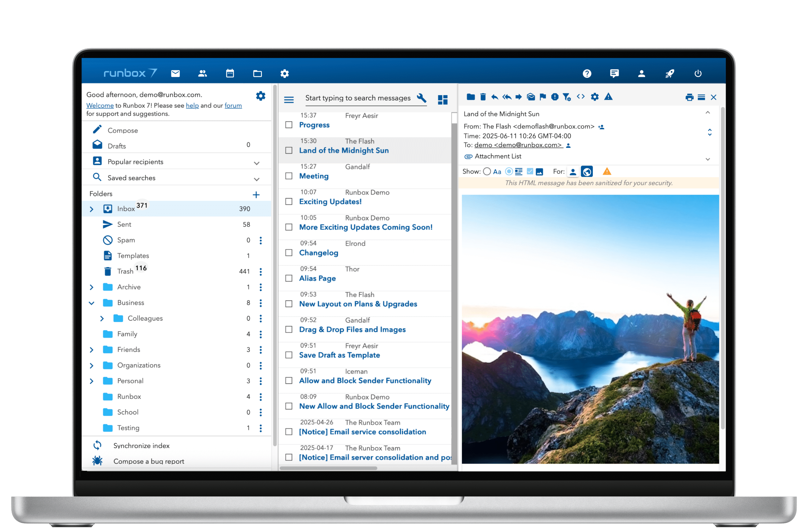Collapse the Business folder
The width and height of the screenshot is (808, 532).
pyautogui.click(x=91, y=303)
